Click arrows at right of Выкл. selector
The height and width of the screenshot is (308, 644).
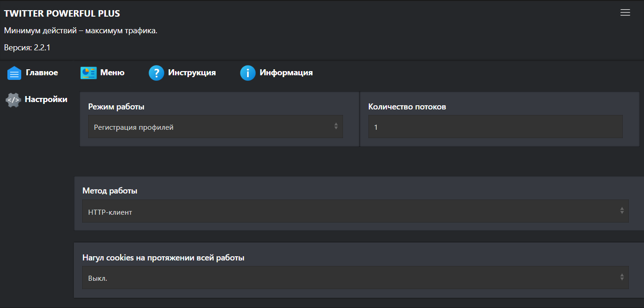tap(621, 278)
